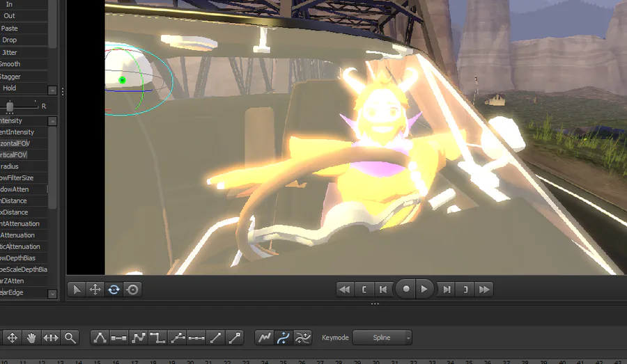Screen dimensions: 627x364
Task: Click the diagonal weighted-handle tangent icon
Action: point(235,338)
